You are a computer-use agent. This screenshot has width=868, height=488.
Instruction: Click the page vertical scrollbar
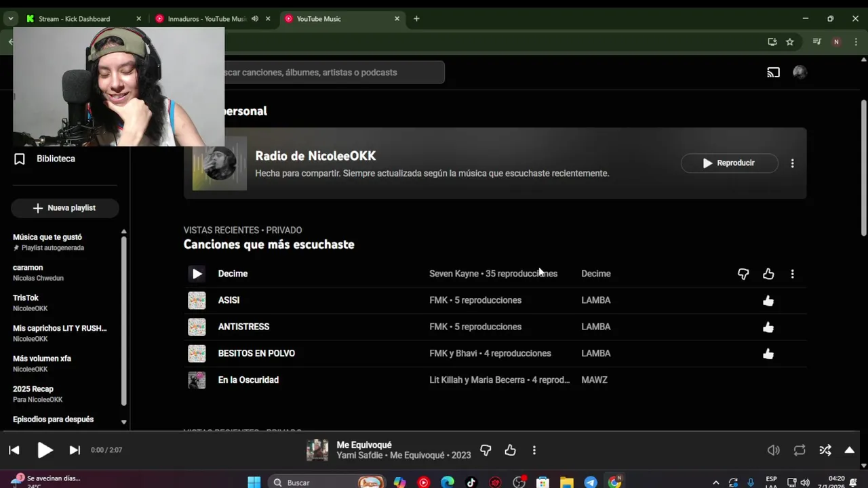(863, 169)
